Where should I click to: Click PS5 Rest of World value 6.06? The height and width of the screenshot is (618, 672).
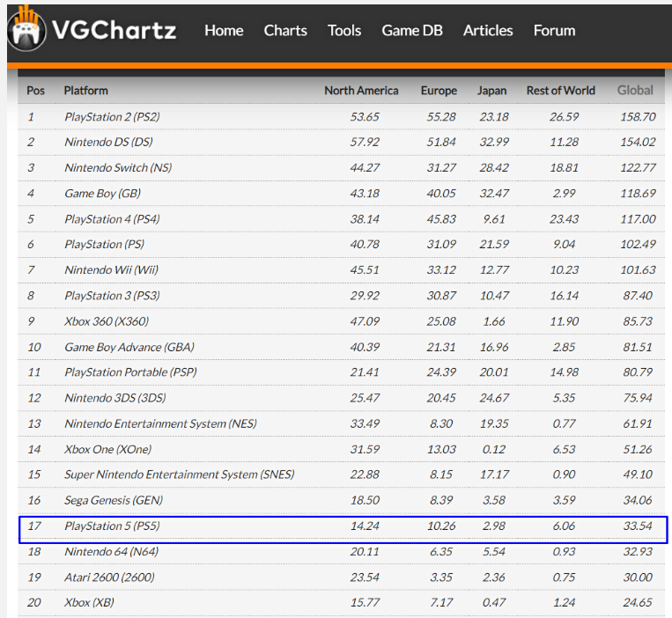pos(564,526)
